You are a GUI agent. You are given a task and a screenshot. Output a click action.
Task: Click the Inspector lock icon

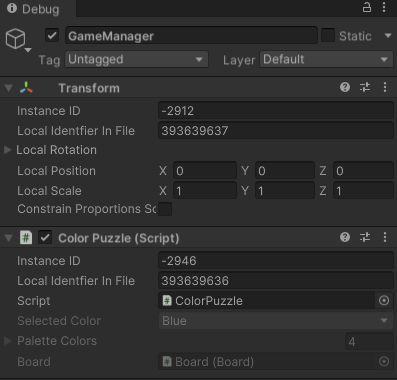click(367, 7)
